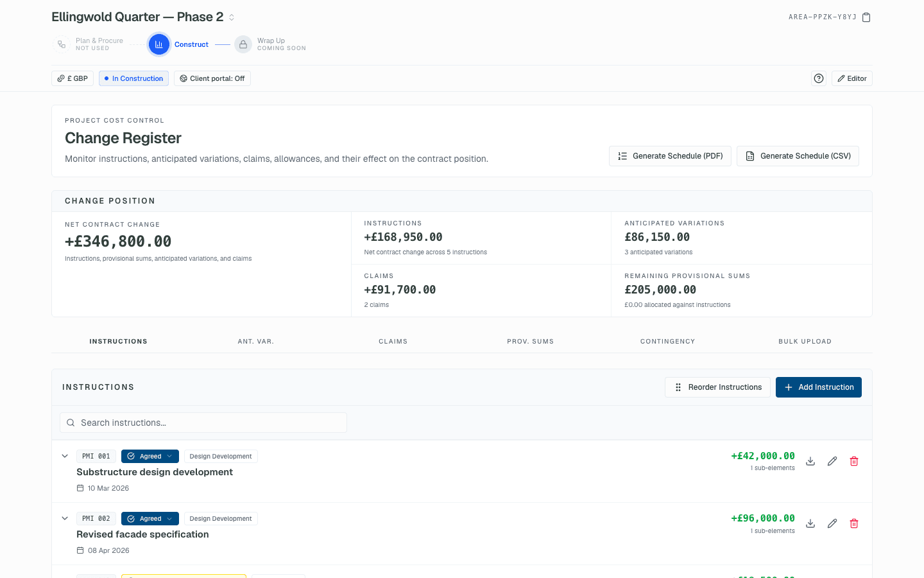924x578 pixels.
Task: Click the Design Development tag on PMI 001
Action: (x=221, y=456)
